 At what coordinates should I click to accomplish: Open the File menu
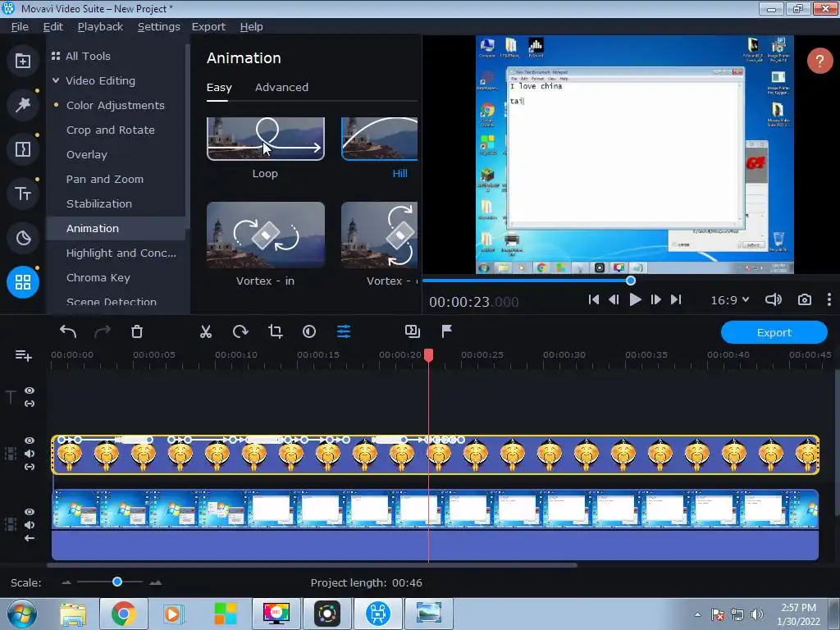click(x=20, y=26)
